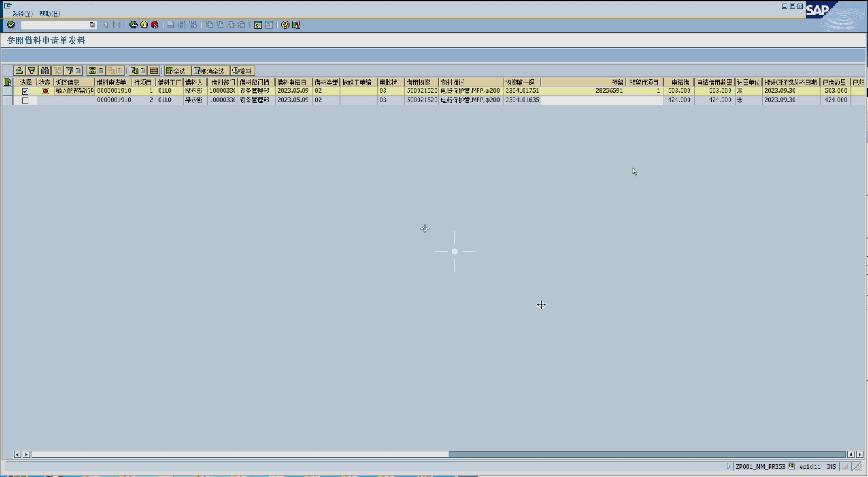
Task: Click the 全选 button
Action: [x=177, y=71]
